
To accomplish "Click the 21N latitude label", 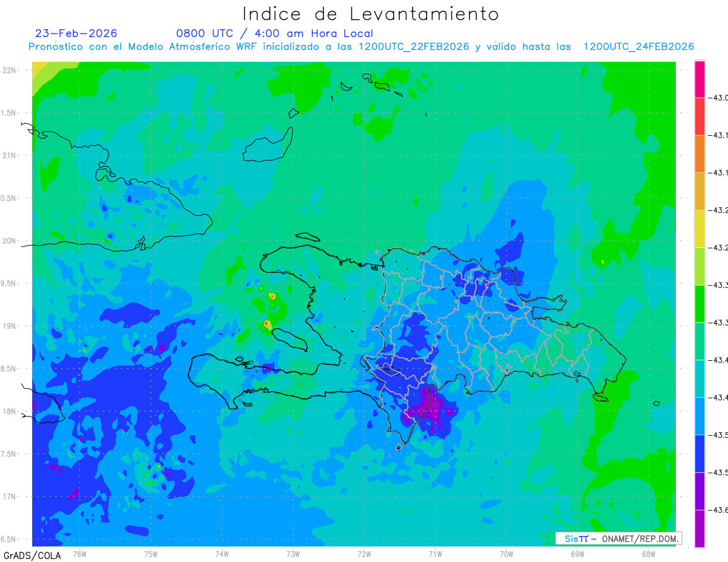I will tap(10, 155).
